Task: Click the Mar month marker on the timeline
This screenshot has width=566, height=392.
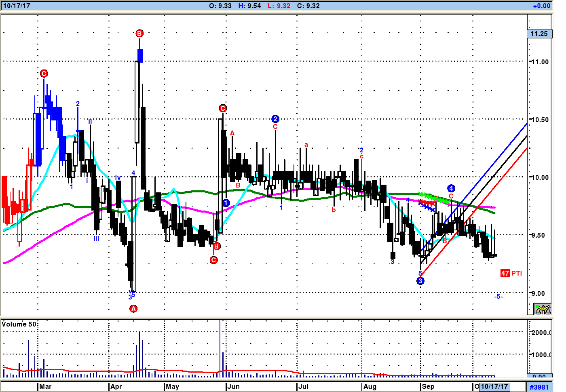Action: click(45, 386)
